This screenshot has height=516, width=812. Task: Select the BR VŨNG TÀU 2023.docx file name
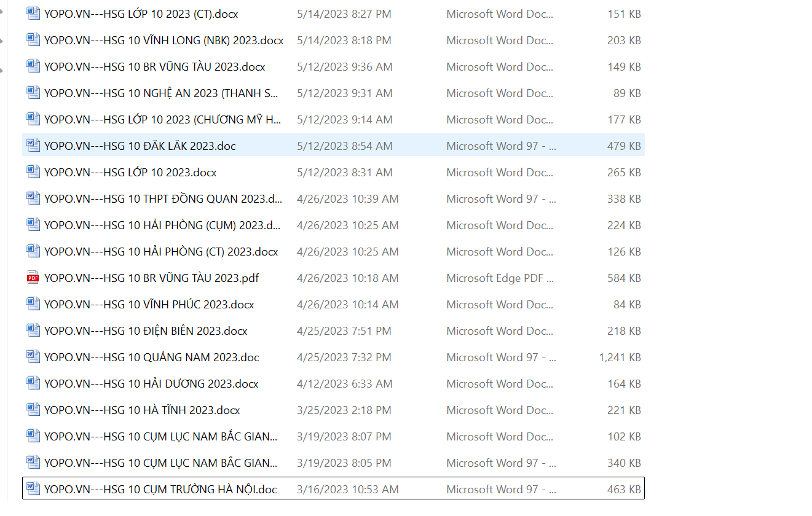coord(154,67)
